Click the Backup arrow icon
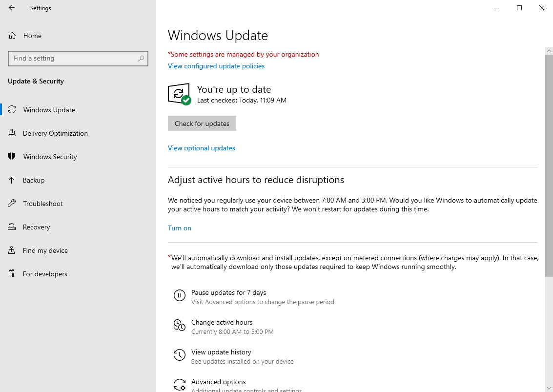 pyautogui.click(x=12, y=180)
